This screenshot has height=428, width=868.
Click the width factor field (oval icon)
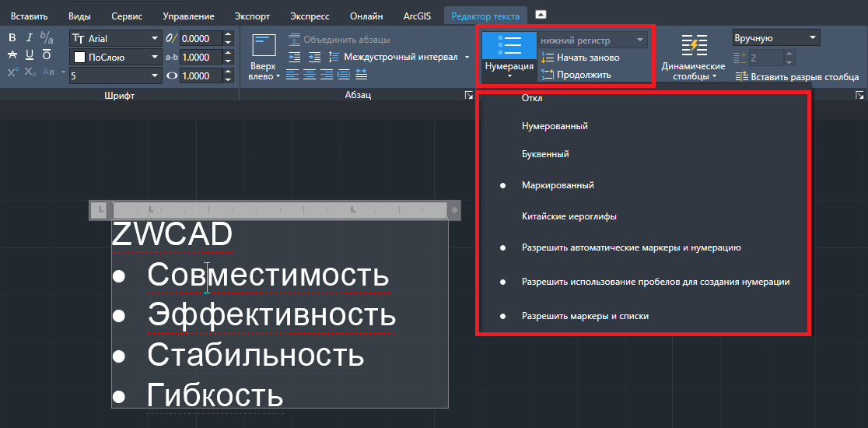coord(201,75)
